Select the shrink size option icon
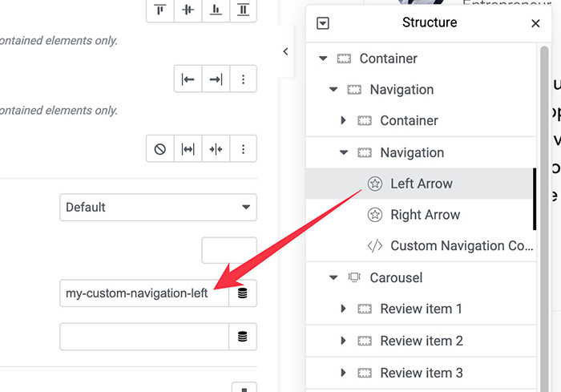561x392 pixels. pyautogui.click(x=216, y=149)
